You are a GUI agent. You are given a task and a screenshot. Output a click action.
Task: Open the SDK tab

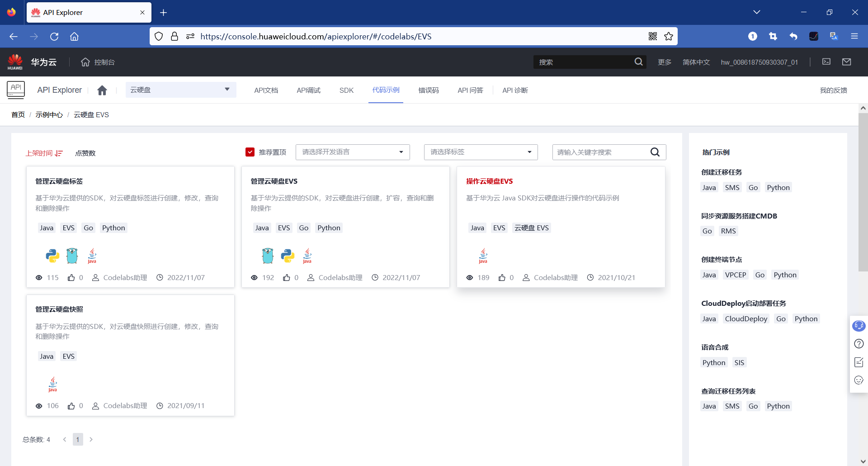click(347, 90)
